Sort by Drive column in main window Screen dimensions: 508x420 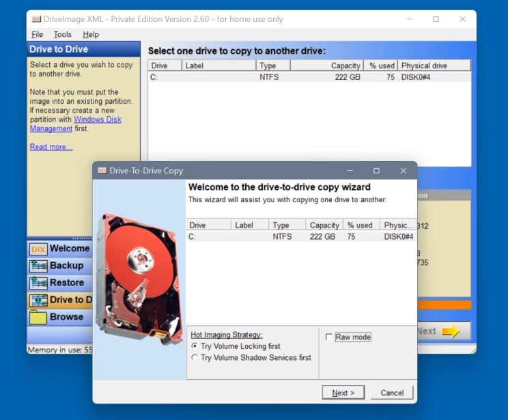pyautogui.click(x=165, y=66)
